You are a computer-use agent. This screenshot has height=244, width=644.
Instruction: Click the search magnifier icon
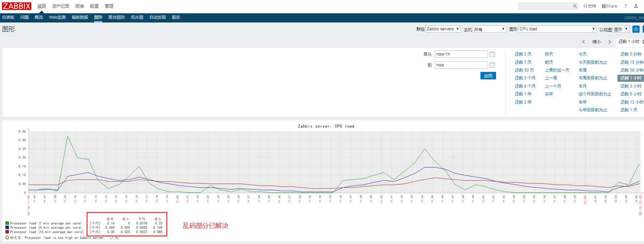575,6
